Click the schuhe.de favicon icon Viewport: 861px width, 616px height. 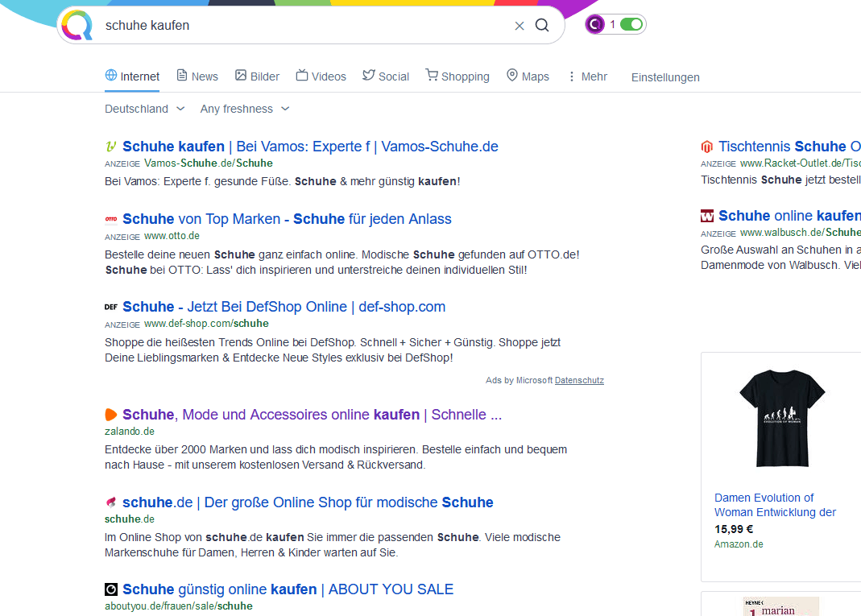tap(111, 502)
